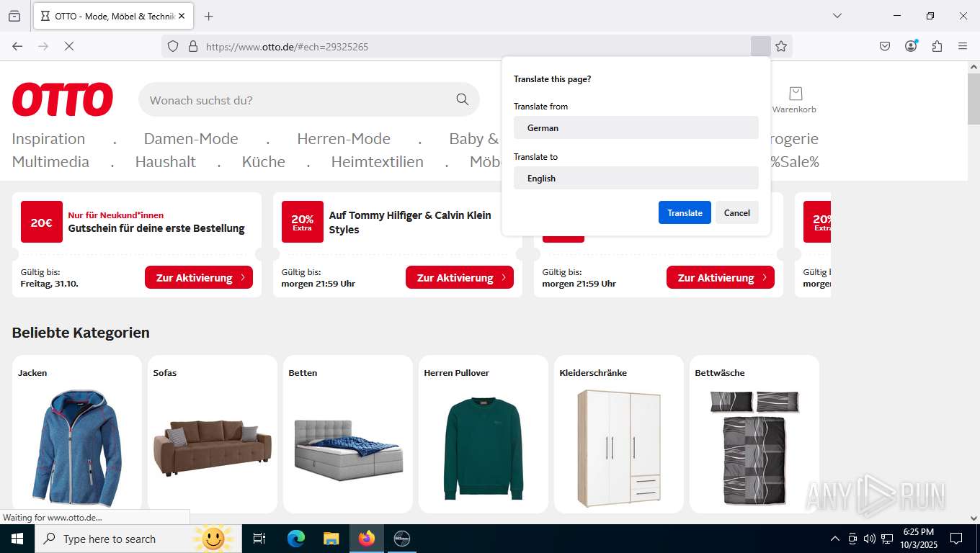This screenshot has width=980, height=553.
Task: Open the %Sale% menu
Action: (x=795, y=161)
